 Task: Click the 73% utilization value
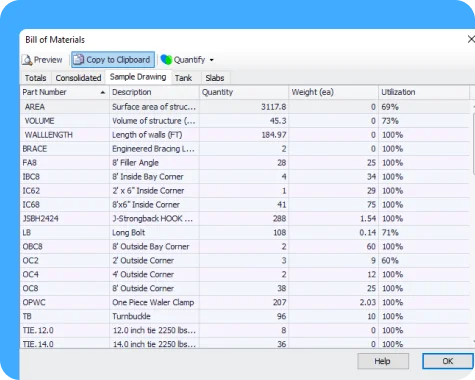click(390, 121)
